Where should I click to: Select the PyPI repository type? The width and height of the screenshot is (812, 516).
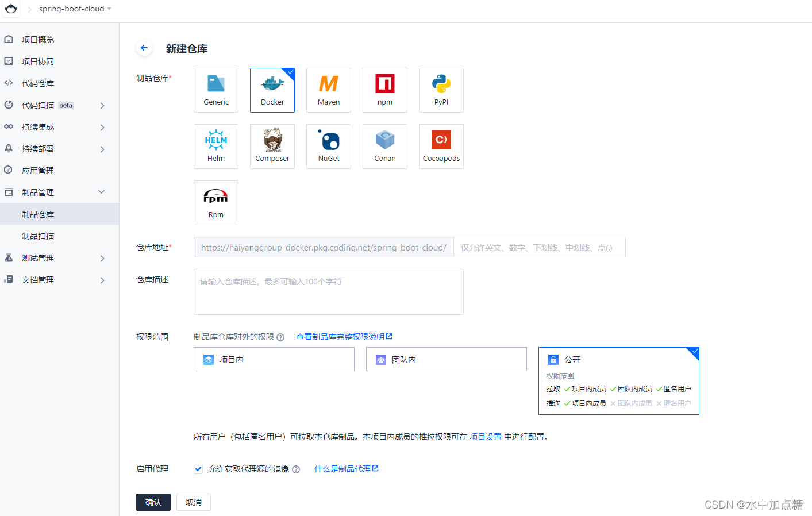click(x=441, y=90)
